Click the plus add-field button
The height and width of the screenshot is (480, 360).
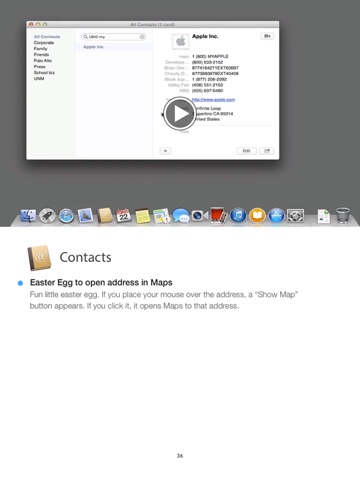[165, 151]
